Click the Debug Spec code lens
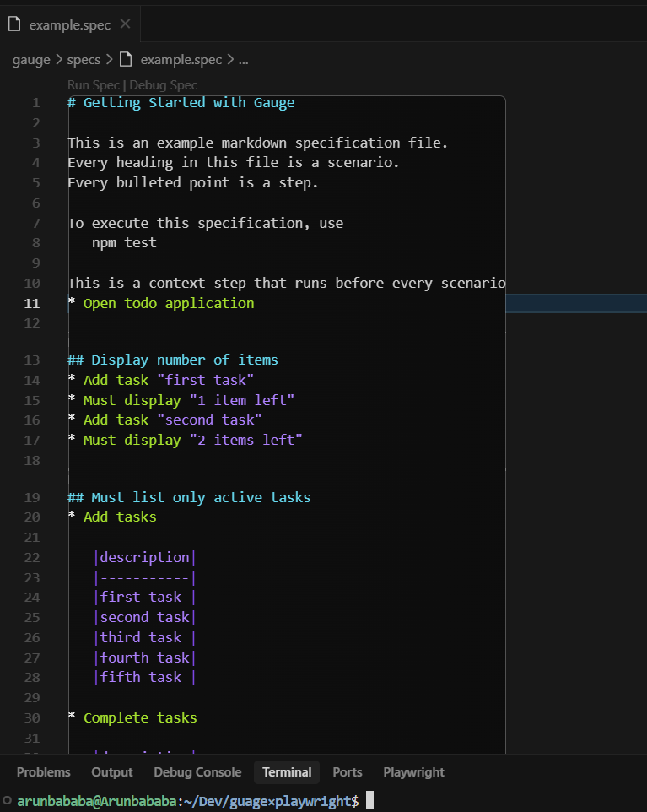Viewport: 647px width, 812px height. tap(164, 85)
